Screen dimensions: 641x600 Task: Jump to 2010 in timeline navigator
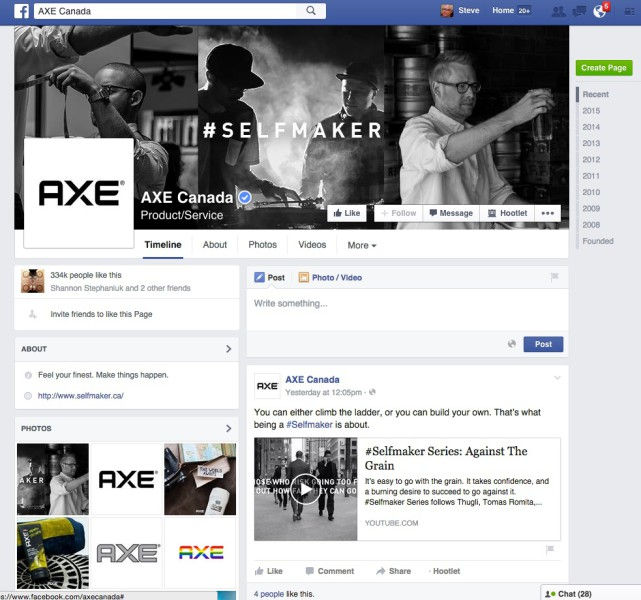(591, 192)
